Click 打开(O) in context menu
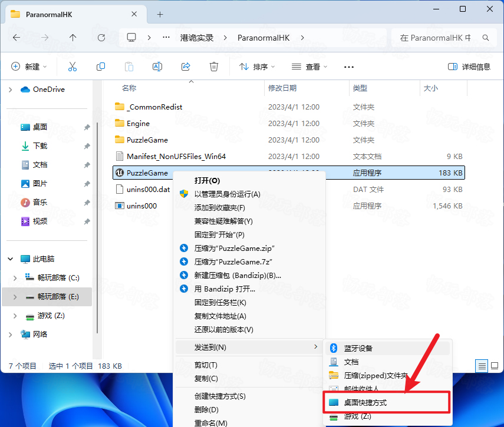Screen dimensions: 504x427 click(250, 180)
